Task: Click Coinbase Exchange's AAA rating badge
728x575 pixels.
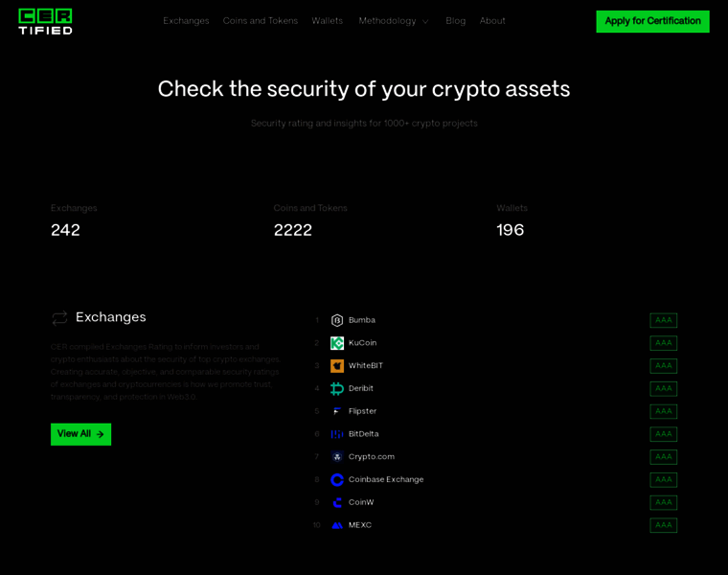Action: tap(664, 480)
